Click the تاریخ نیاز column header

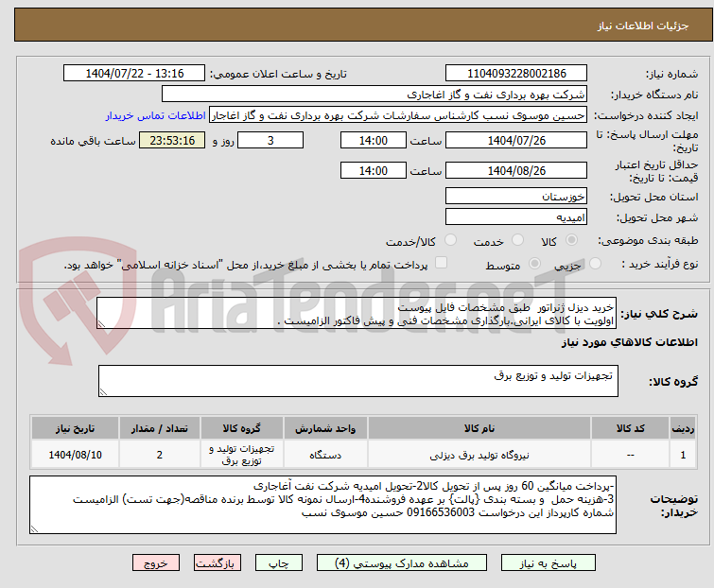(75, 428)
